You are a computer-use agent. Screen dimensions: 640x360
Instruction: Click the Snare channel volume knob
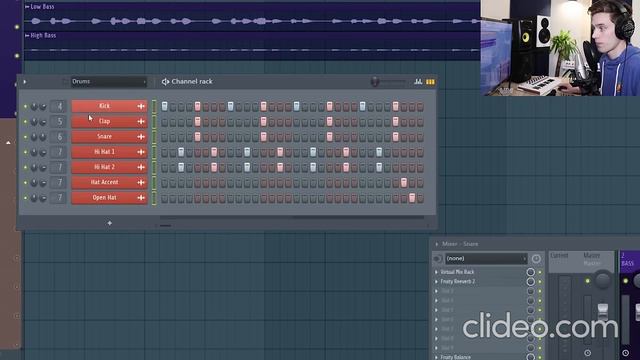[x=43, y=137]
